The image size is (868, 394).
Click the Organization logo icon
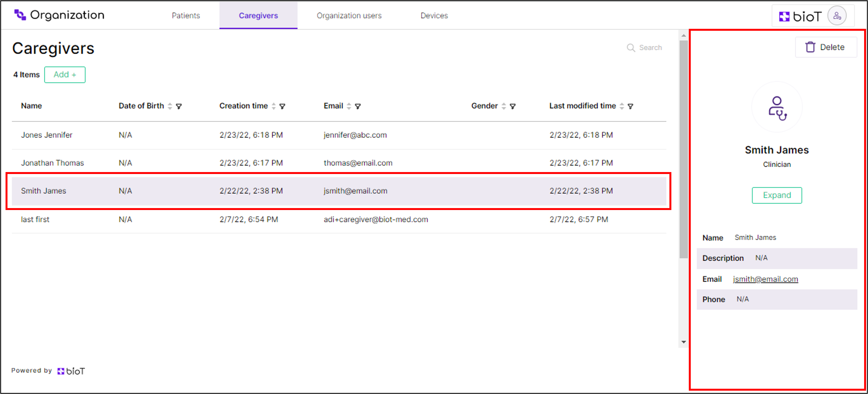pos(20,15)
